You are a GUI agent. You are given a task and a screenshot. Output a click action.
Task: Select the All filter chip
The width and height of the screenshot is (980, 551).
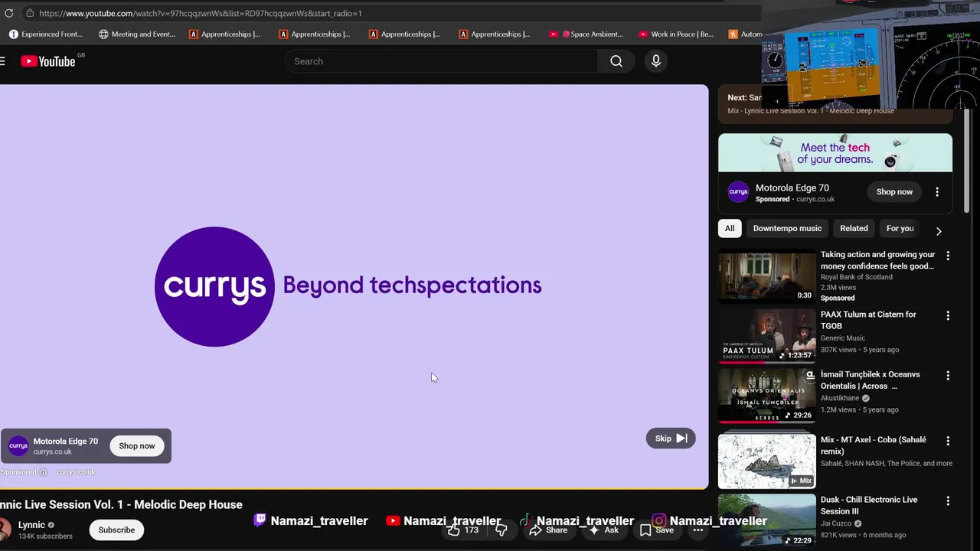tap(730, 228)
